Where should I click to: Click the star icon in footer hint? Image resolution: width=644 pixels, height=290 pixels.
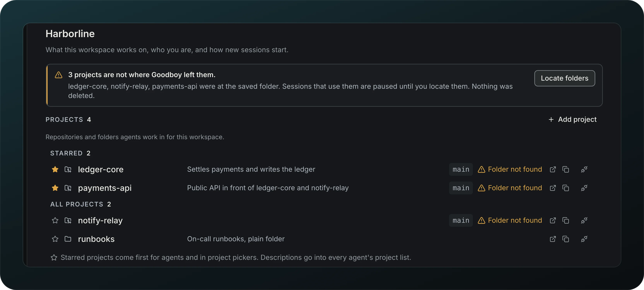pos(54,257)
